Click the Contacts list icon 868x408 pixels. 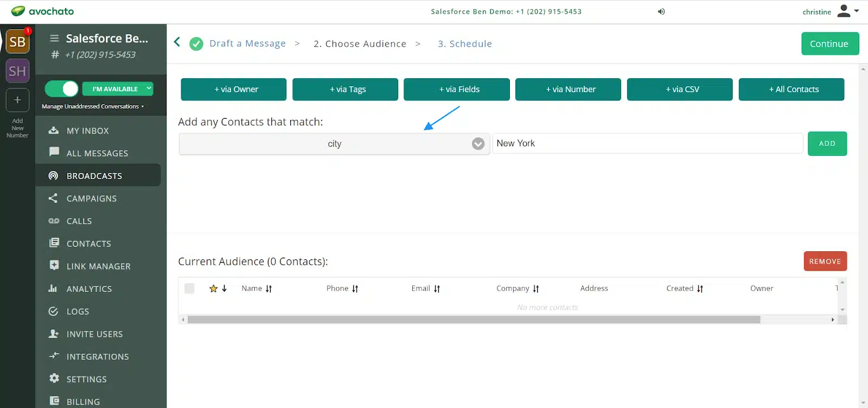click(54, 243)
